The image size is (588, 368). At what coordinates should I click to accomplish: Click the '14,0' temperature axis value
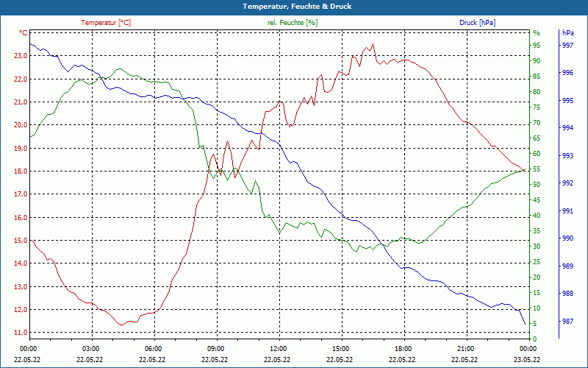point(21,263)
